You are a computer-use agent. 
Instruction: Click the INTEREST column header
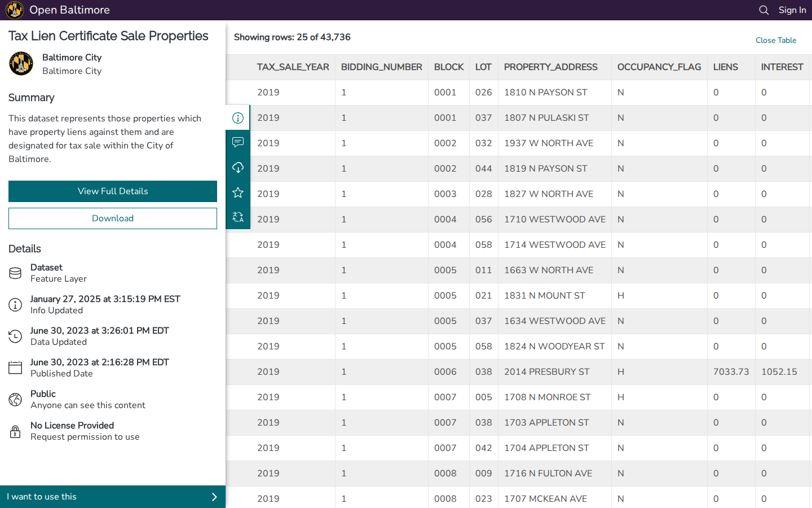782,67
